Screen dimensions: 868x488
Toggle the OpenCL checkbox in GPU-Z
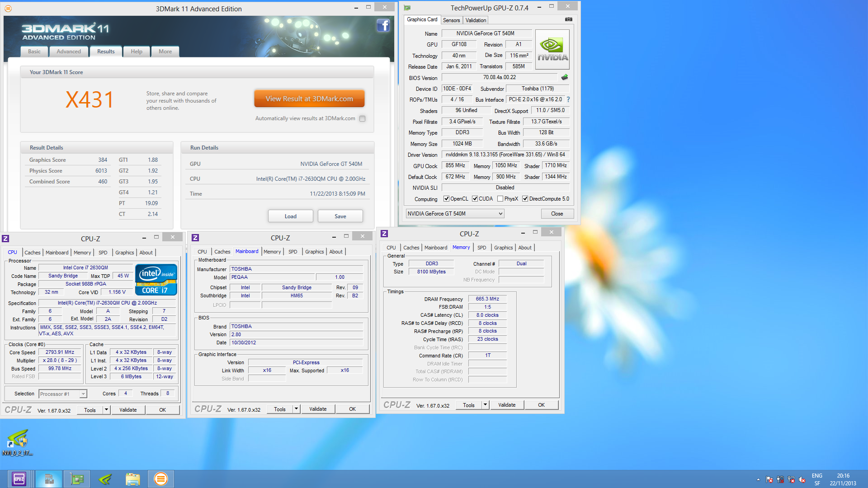pyautogui.click(x=446, y=199)
